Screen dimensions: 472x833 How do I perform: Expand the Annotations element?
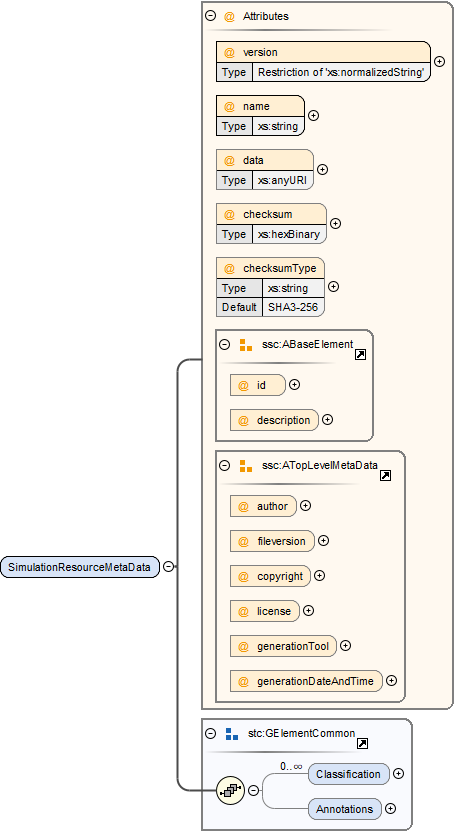pos(390,809)
